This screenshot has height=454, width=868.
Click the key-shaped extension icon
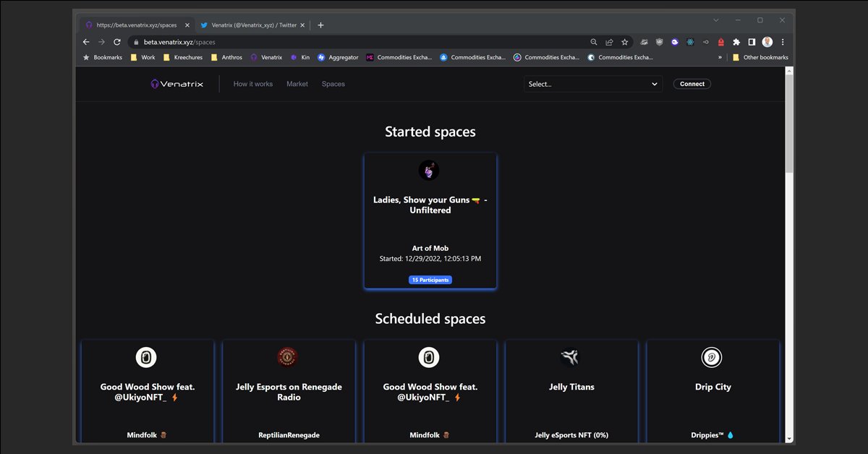(x=705, y=42)
